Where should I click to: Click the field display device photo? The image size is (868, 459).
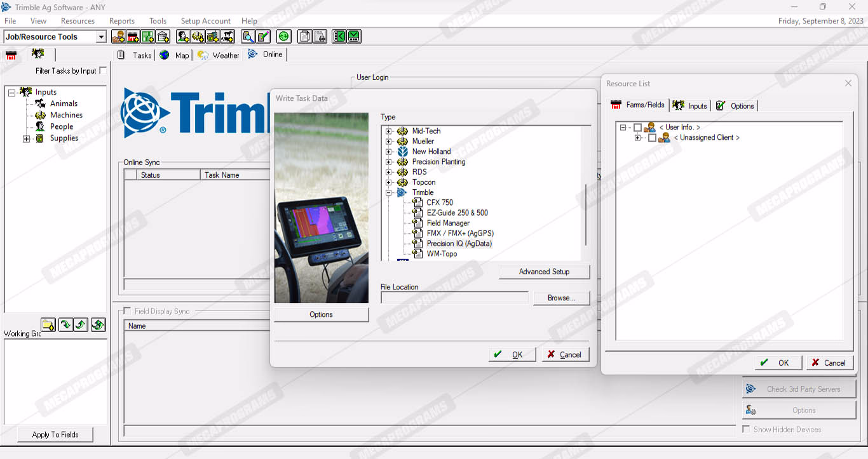[322, 208]
